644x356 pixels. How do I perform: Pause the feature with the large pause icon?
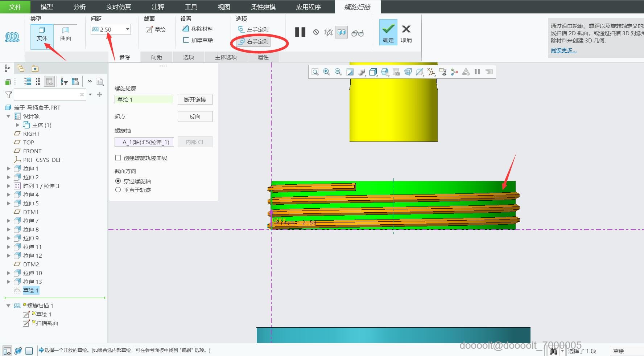click(x=300, y=32)
